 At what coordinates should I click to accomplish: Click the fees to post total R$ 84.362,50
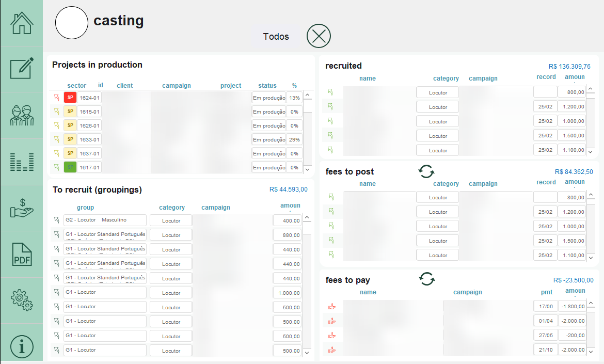click(x=574, y=172)
